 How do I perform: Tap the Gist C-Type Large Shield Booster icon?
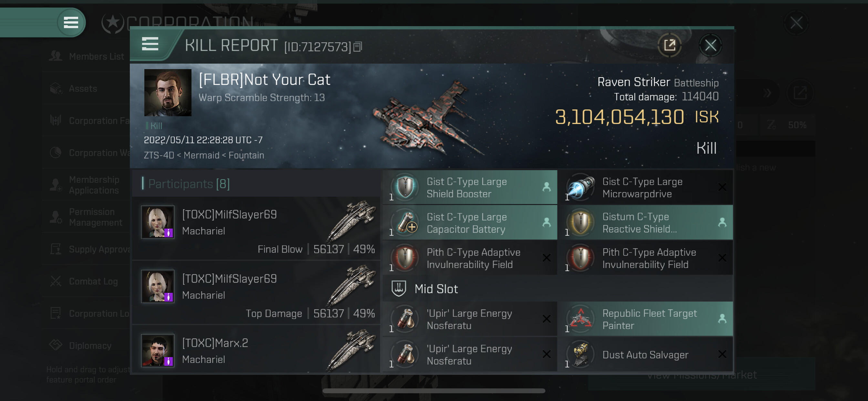pyautogui.click(x=405, y=187)
